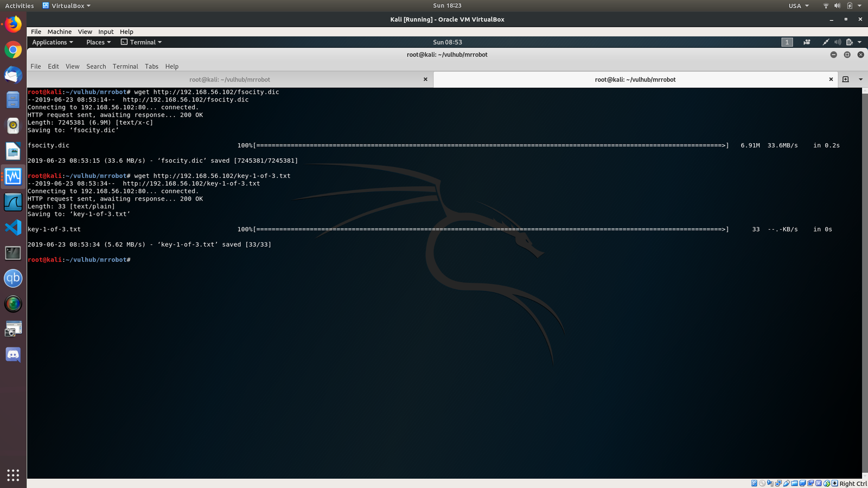Open the VirtualBox Input menu
Screen dimensions: 868x488
click(x=106, y=31)
